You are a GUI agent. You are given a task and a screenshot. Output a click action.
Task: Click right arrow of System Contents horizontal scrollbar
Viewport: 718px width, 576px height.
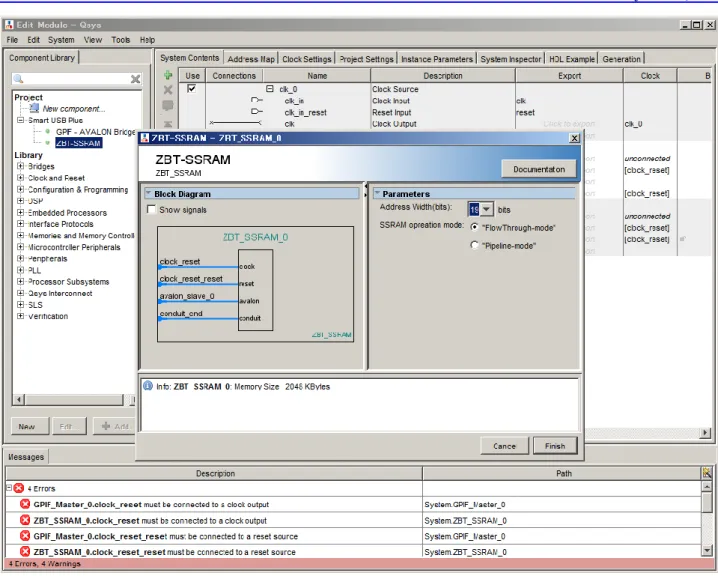coord(706,432)
